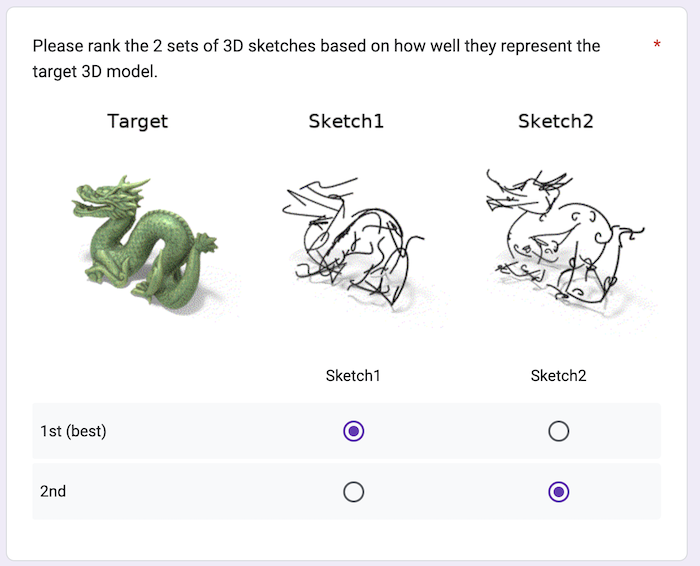Click the Sketch1 title above its drawing
700x566 pixels.
point(346,122)
